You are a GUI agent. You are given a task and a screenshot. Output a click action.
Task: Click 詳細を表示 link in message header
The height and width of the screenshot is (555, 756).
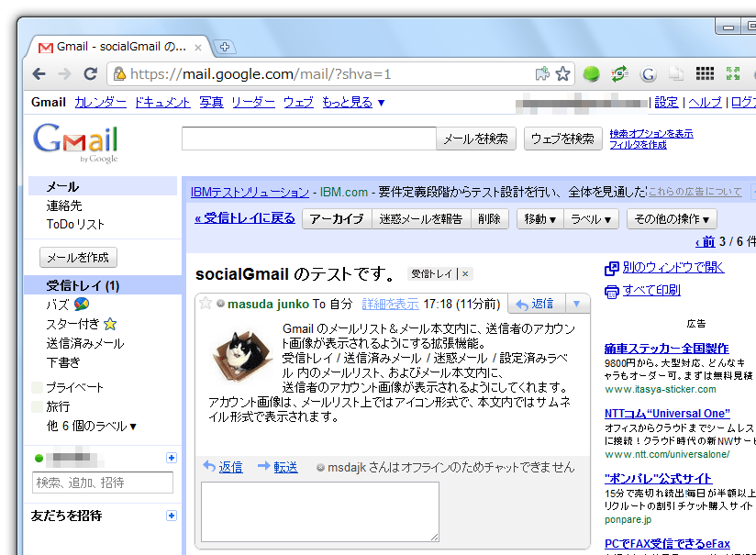390,304
